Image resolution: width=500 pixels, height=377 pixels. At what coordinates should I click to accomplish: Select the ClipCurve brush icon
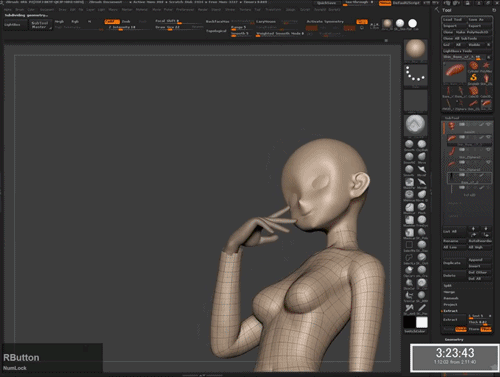[x=409, y=269]
